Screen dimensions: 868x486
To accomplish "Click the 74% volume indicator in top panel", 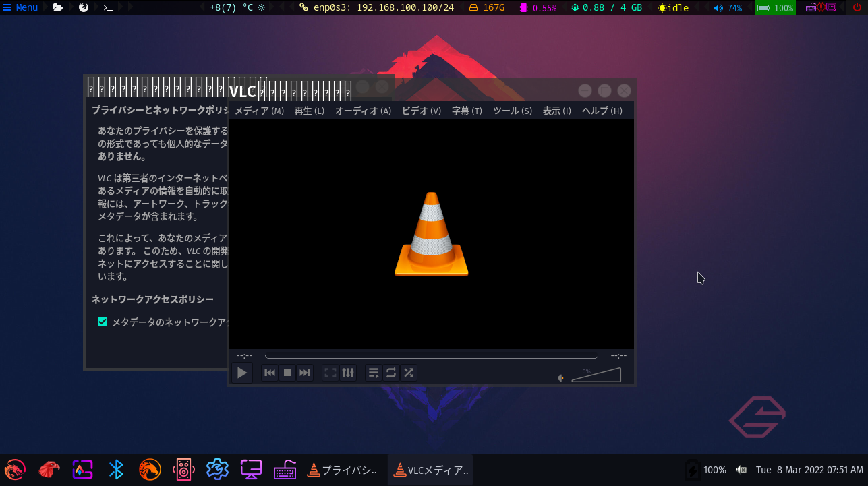I will point(728,7).
